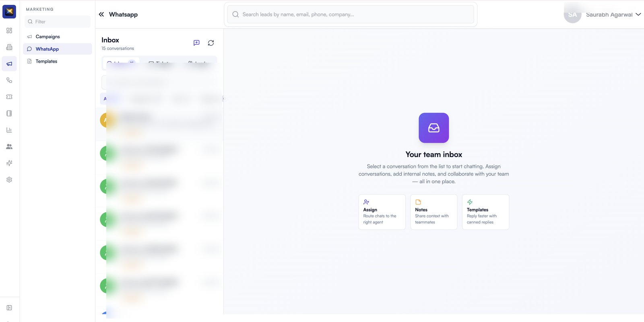Start a new chat from Inbox header
This screenshot has width=644, height=322.
tap(196, 43)
